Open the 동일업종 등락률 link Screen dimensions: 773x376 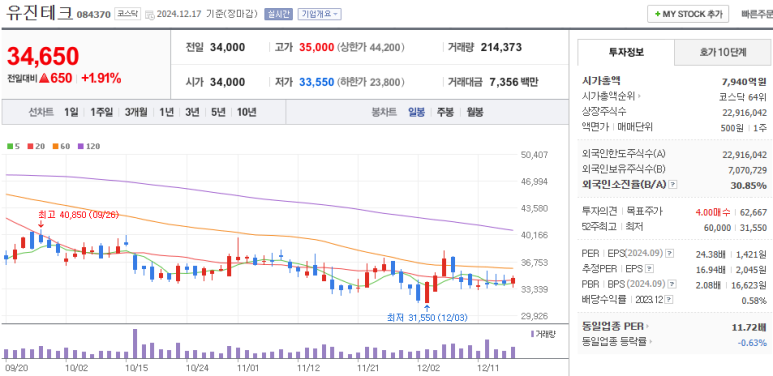click(x=616, y=341)
